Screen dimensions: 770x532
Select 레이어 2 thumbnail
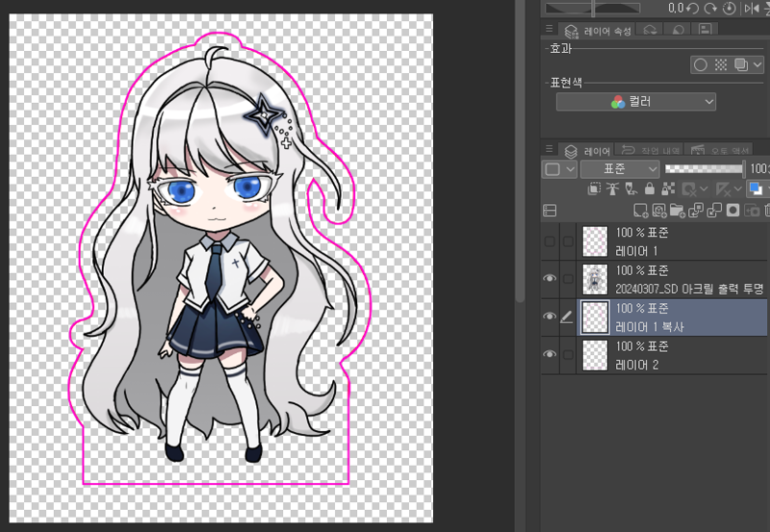595,355
